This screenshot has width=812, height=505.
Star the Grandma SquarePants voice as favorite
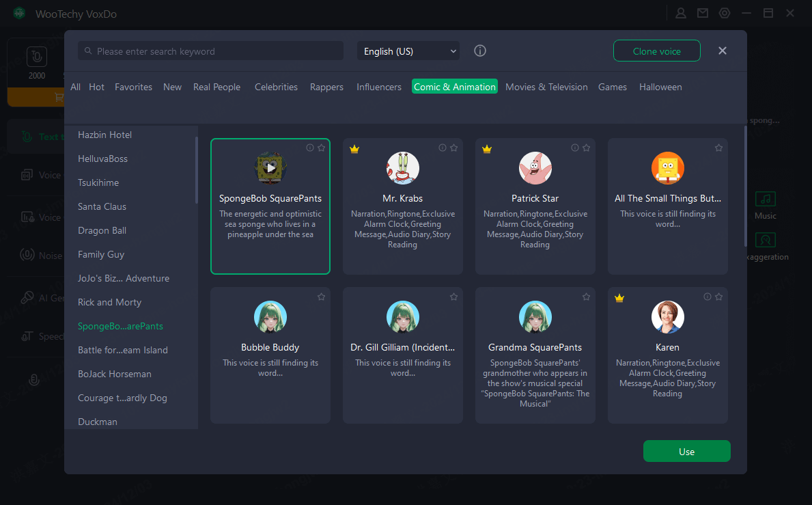pos(586,297)
